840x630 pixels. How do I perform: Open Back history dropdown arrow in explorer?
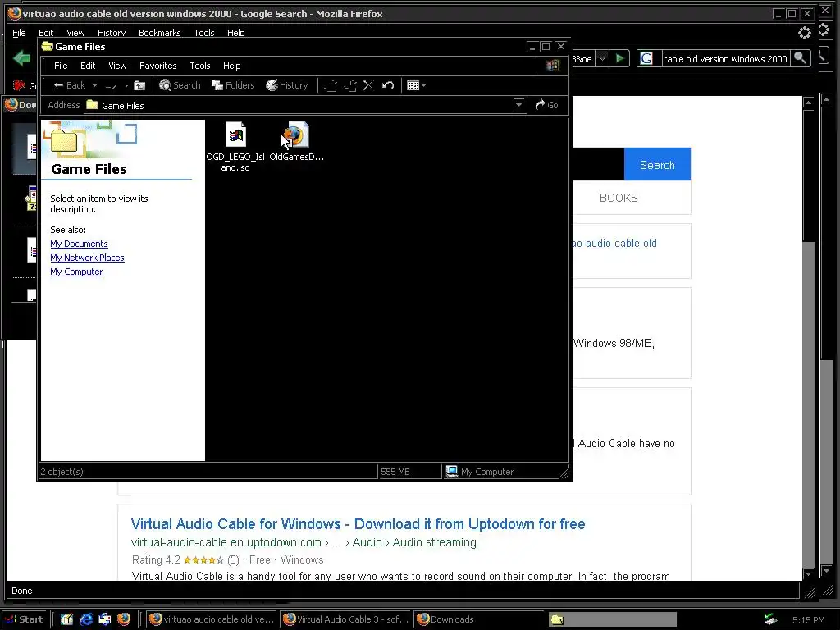[95, 85]
